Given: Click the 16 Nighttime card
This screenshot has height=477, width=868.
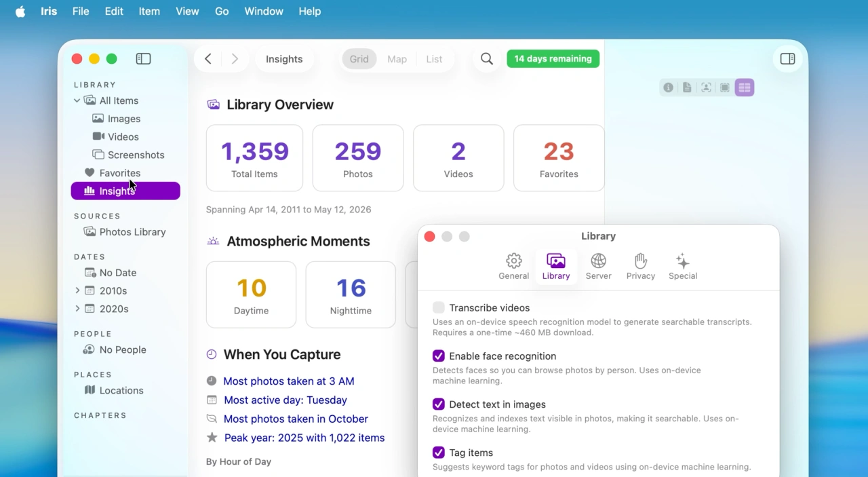Looking at the screenshot, I should [x=351, y=294].
